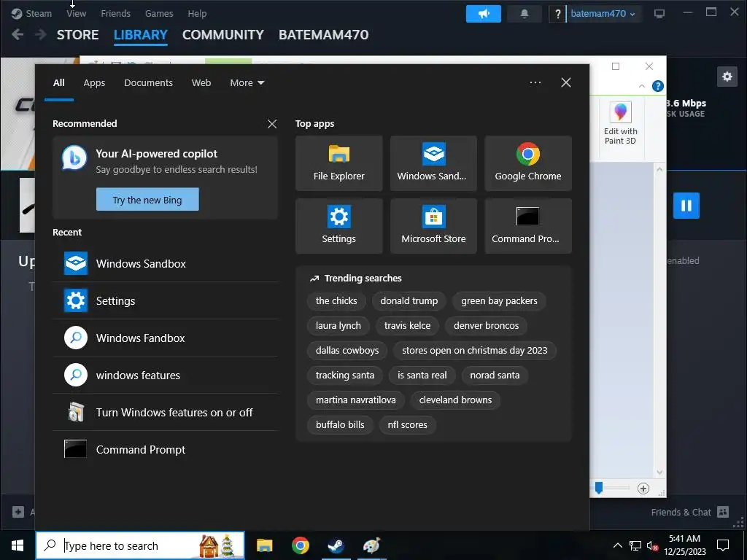The image size is (747, 560).
Task: Switch to the Apps search tab
Action: [94, 83]
